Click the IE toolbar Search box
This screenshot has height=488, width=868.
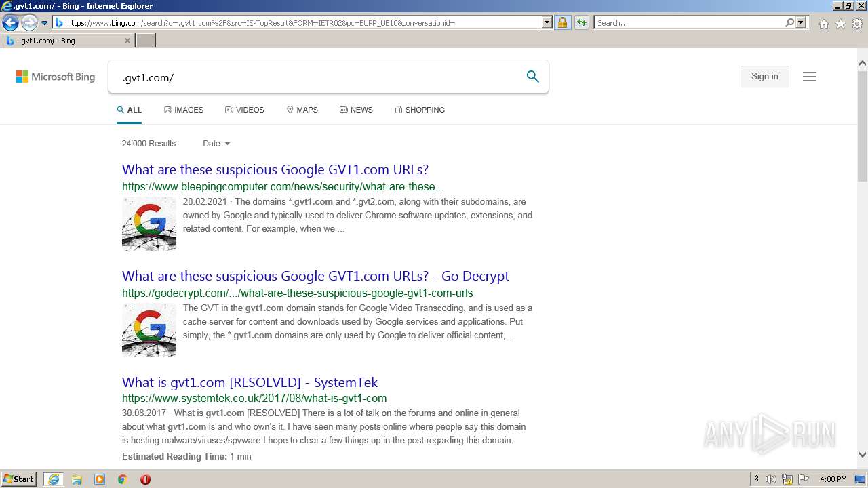click(688, 23)
